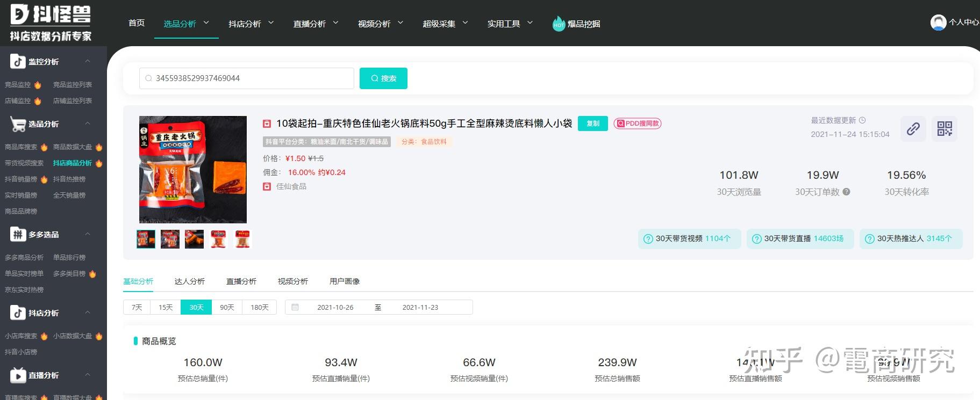980x400 pixels.
Task: Open 商品库搜索 in the sidebar
Action: (x=21, y=147)
